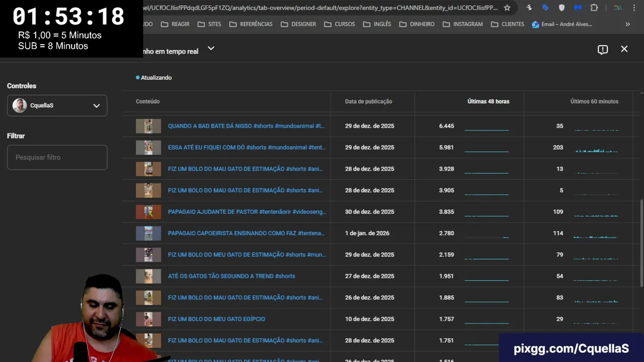This screenshot has height=362, width=644.
Task: Open the REAGIR bookmarks folder
Action: click(175, 24)
